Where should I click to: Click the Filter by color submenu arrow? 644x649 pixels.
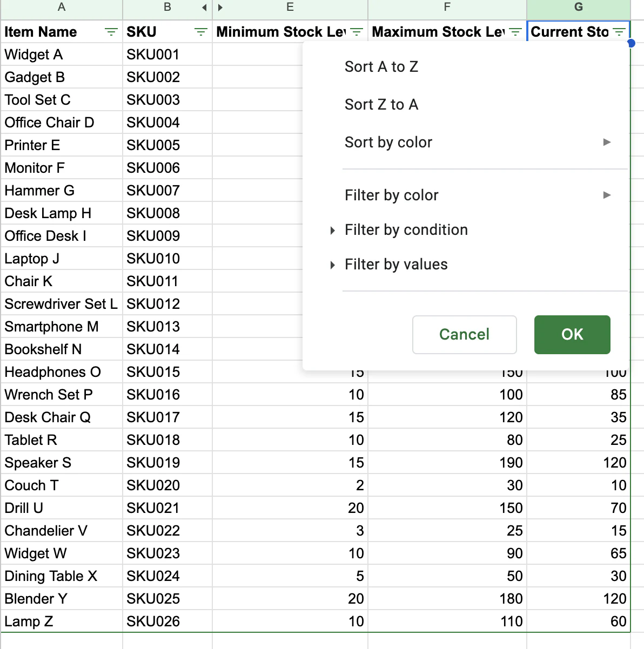pos(607,195)
